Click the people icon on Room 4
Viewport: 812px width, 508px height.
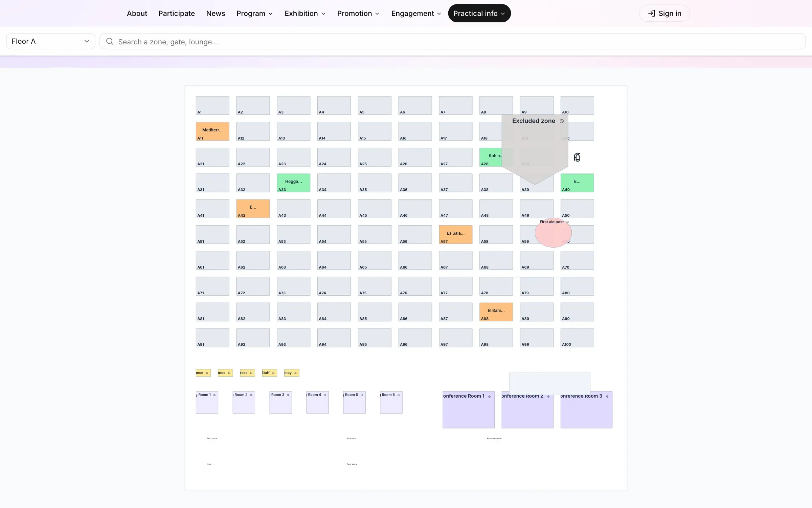pyautogui.click(x=325, y=395)
